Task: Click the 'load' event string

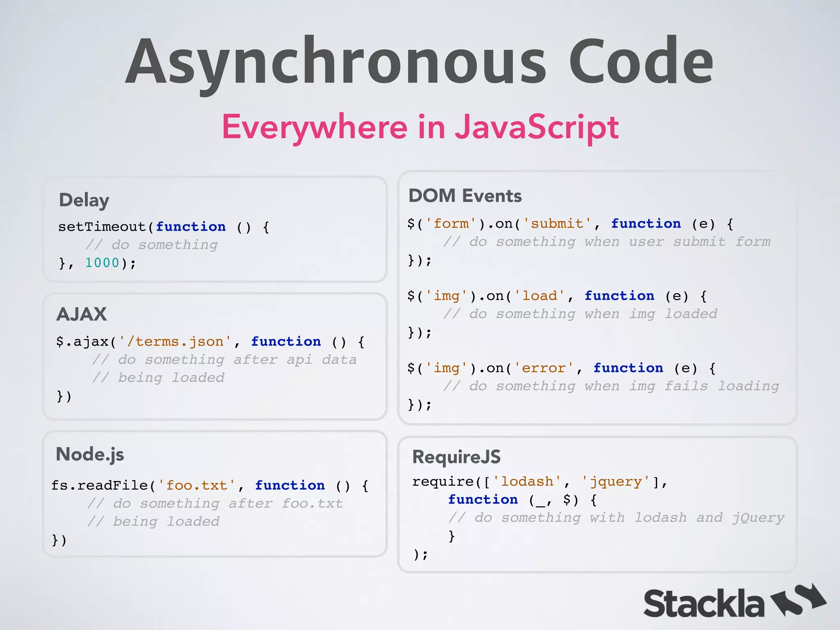Action: 539,296
